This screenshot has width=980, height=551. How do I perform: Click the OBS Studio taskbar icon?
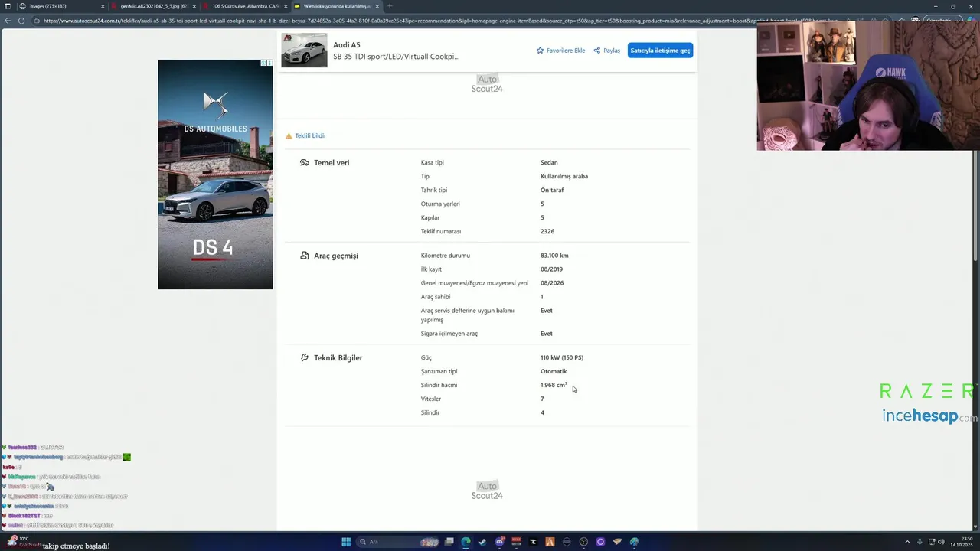583,542
